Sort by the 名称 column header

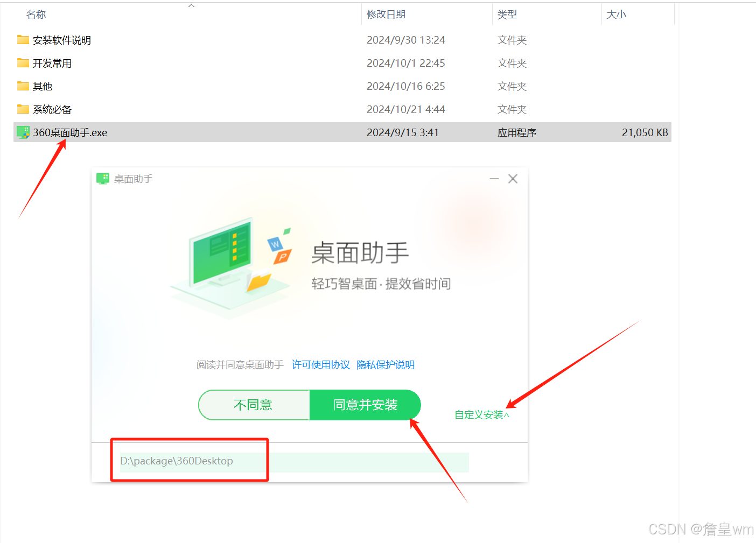pyautogui.click(x=36, y=15)
